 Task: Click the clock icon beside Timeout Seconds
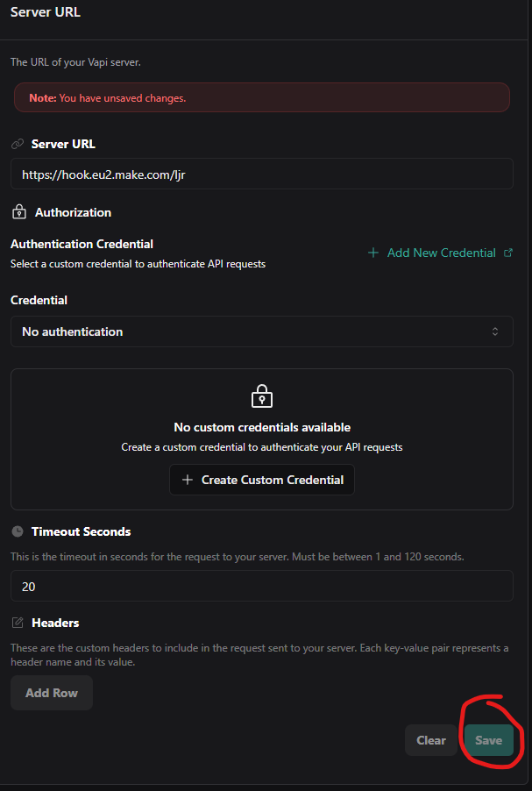[x=15, y=531]
